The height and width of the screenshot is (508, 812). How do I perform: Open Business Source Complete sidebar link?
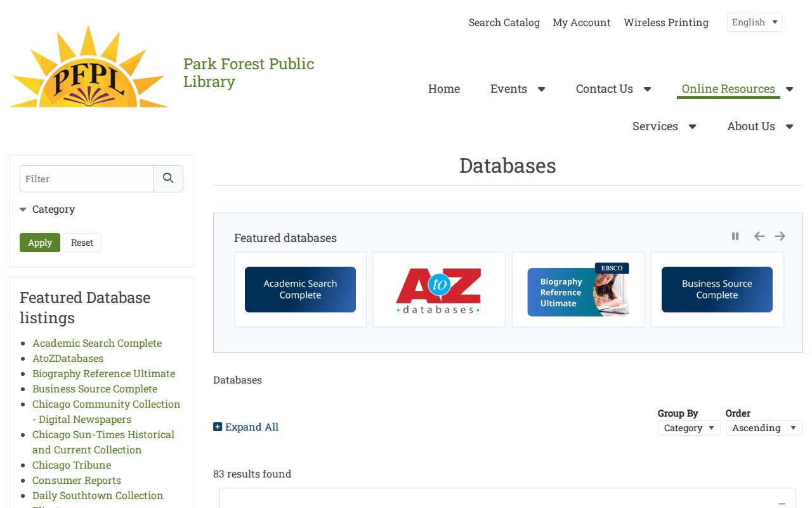coord(95,389)
